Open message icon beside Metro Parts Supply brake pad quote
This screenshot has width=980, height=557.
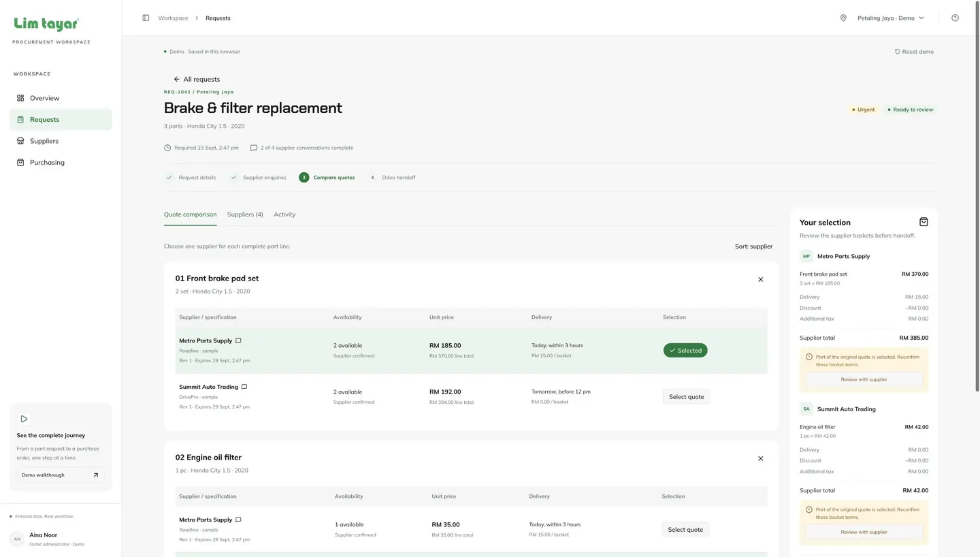point(238,340)
